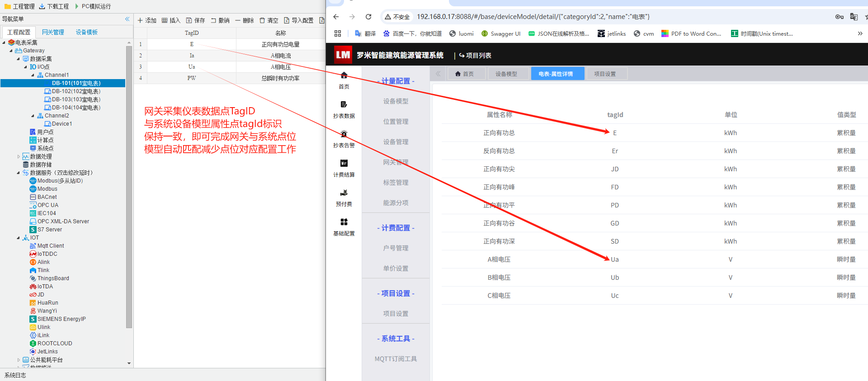Open MQTT订阅工具 submenu item
Screen dimensions: 868x381
[396, 359]
